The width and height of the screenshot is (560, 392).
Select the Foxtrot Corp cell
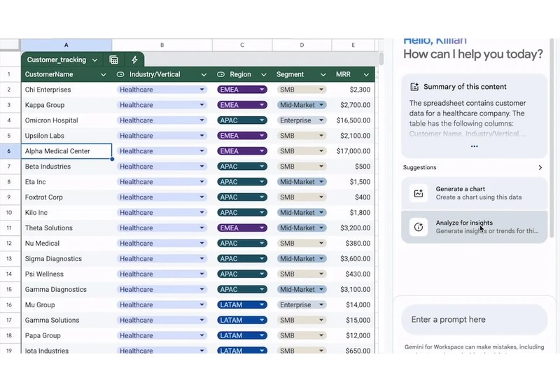(x=66, y=197)
